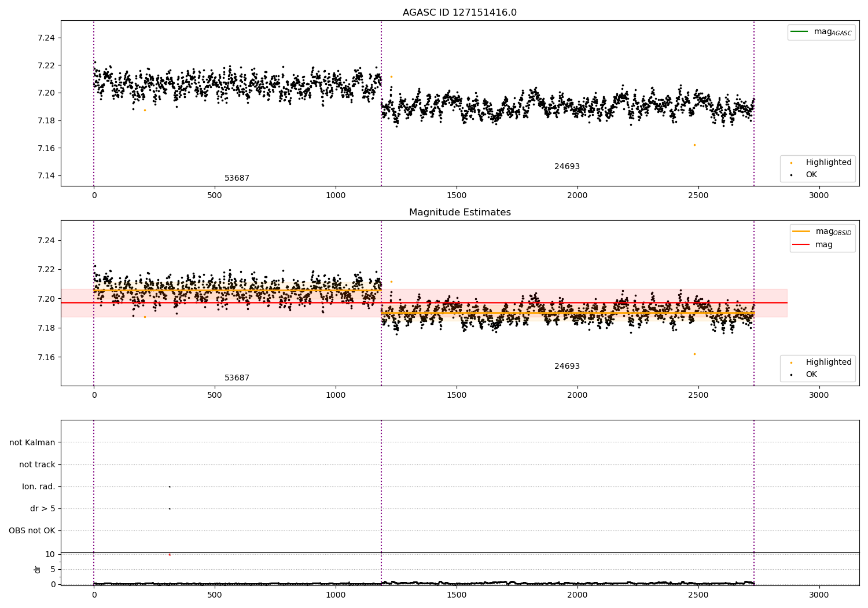868x608 pixels.
Task: Click the 2500 x-tick under Magnitude Estimates plot
Action: [698, 395]
